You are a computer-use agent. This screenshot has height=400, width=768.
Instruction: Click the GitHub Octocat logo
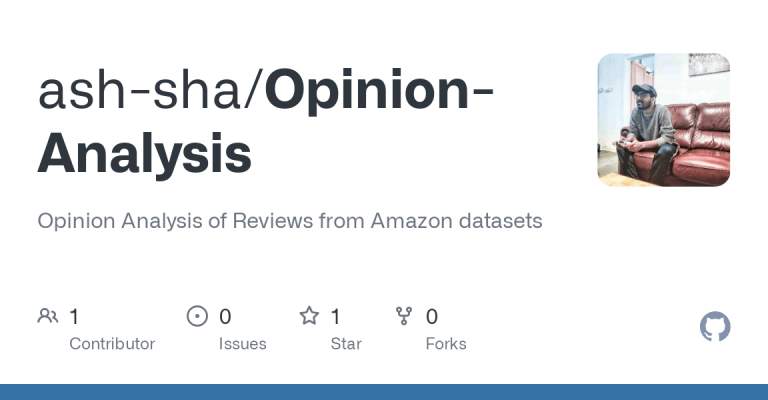click(715, 327)
